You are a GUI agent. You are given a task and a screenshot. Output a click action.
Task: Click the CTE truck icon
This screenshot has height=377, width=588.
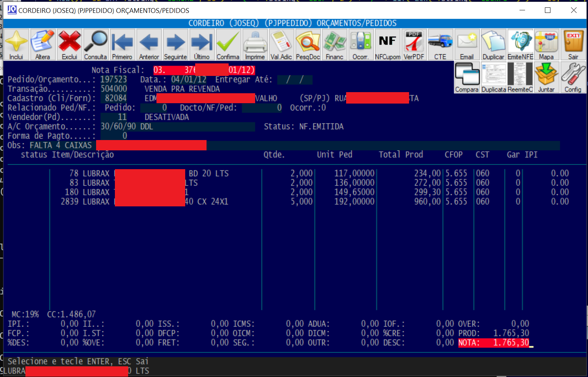pos(440,45)
